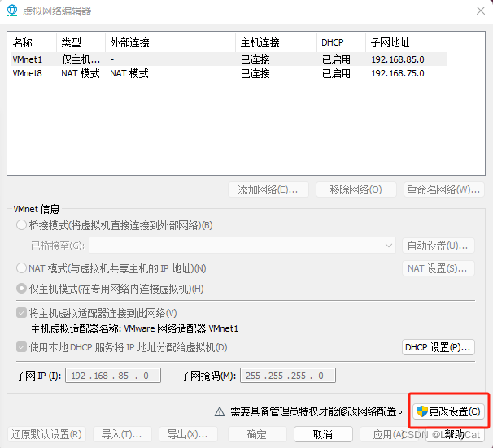493x448 pixels.
Task: Click the 导入(T) button
Action: tap(122, 434)
